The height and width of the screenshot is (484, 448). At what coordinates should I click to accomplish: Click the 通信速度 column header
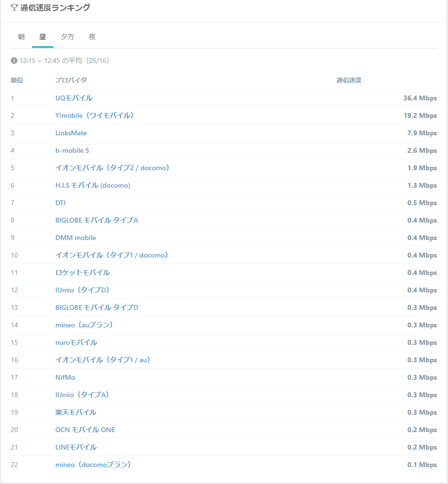tap(349, 80)
